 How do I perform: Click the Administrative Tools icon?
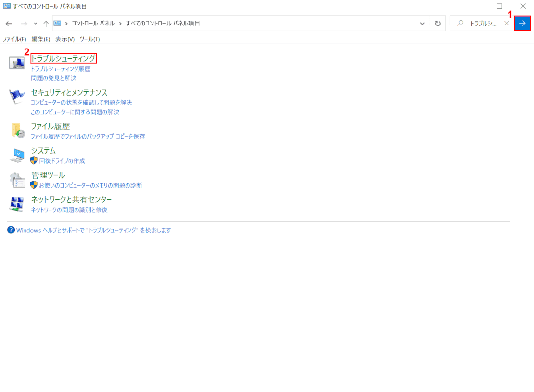point(17,180)
